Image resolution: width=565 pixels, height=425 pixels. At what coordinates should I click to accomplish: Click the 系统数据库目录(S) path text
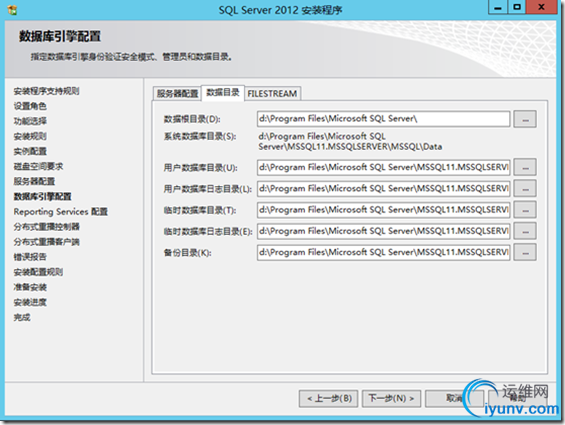pyautogui.click(x=350, y=141)
